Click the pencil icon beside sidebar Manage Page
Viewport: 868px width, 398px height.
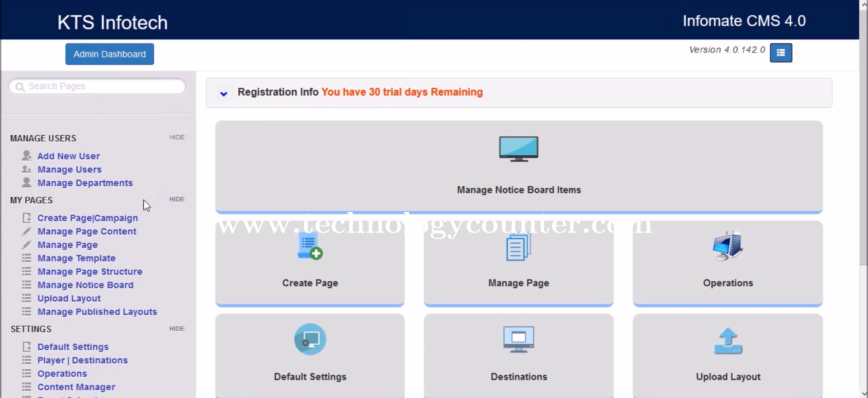click(x=27, y=245)
